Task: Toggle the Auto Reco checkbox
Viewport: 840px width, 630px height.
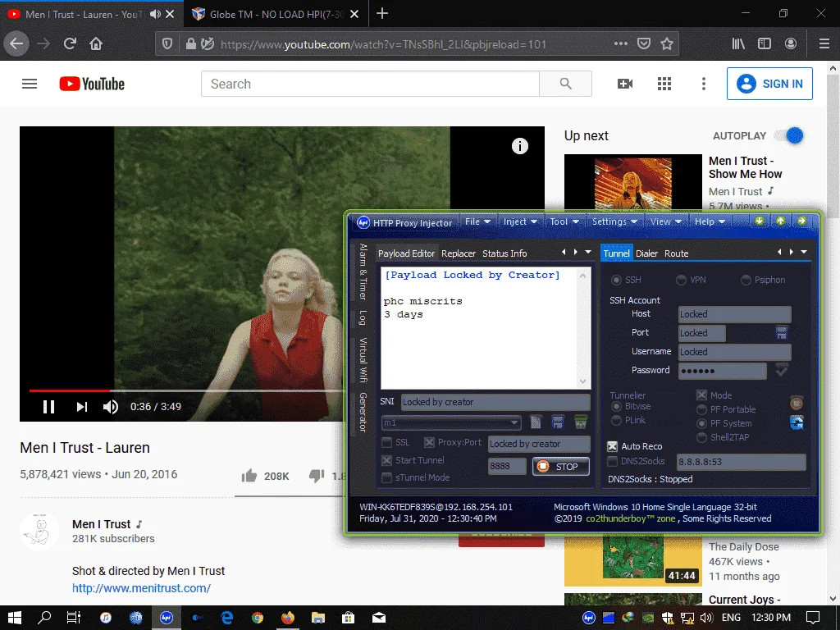Action: (x=612, y=446)
